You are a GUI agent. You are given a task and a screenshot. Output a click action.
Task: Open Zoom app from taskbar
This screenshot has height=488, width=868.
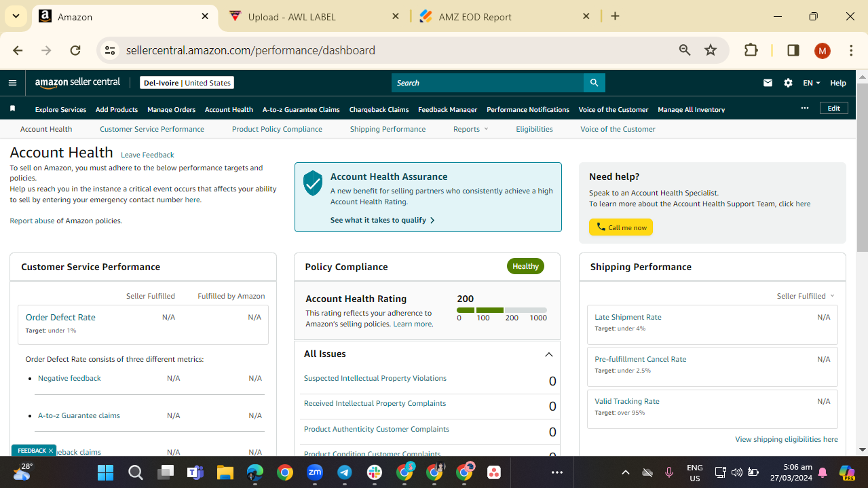(x=315, y=472)
